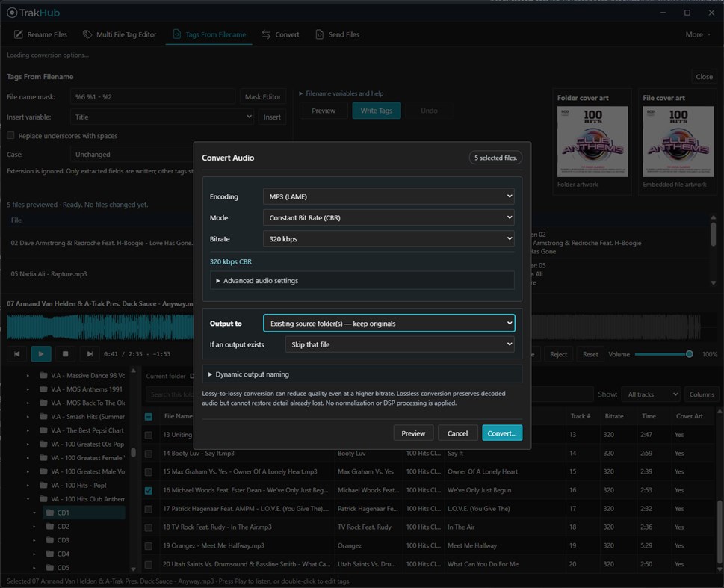The height and width of the screenshot is (588, 724).
Task: Click the Play button in player
Action: point(41,354)
